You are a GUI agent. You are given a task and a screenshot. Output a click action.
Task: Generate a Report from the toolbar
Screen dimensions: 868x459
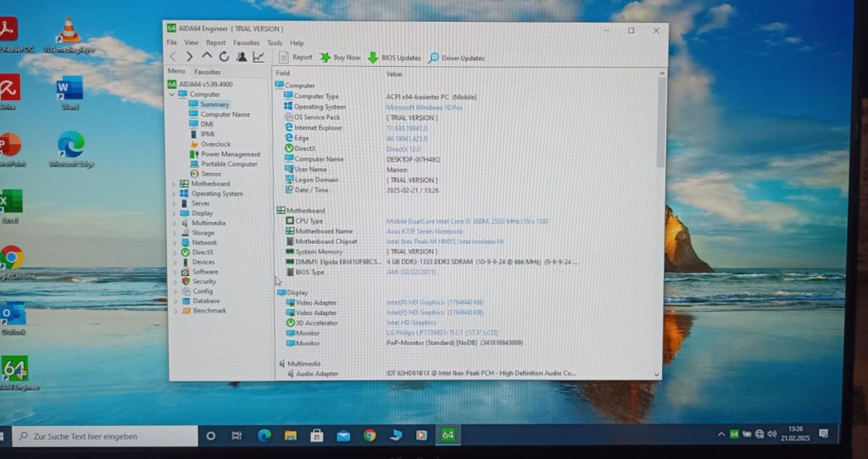[296, 57]
